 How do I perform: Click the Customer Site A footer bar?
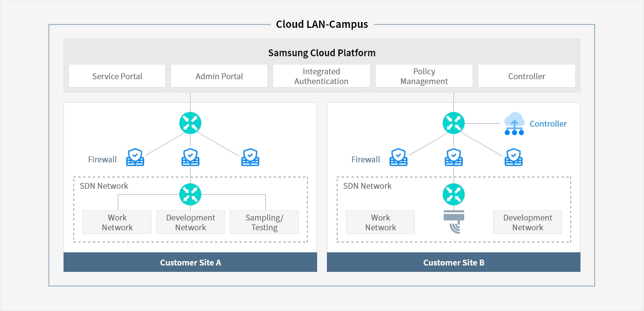tap(190, 263)
